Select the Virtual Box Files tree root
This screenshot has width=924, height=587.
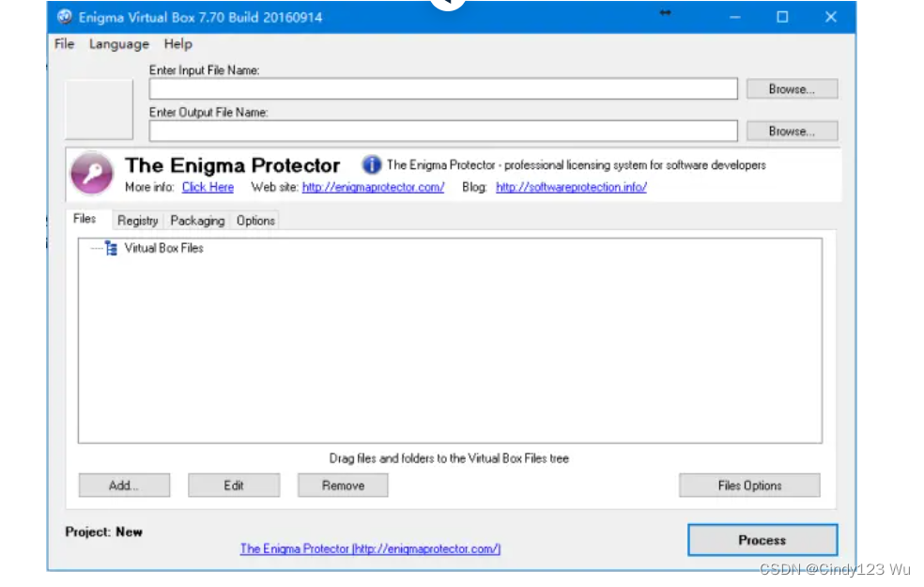pyautogui.click(x=163, y=248)
